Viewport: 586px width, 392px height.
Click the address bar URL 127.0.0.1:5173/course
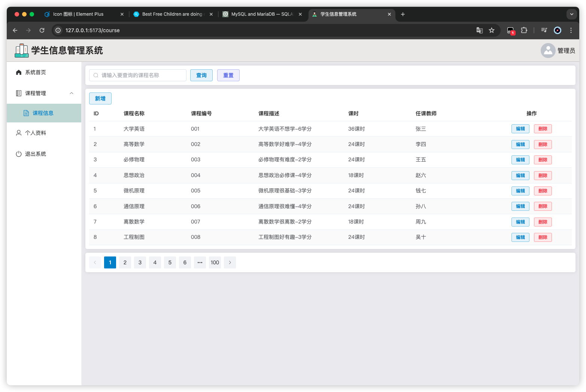pos(92,30)
